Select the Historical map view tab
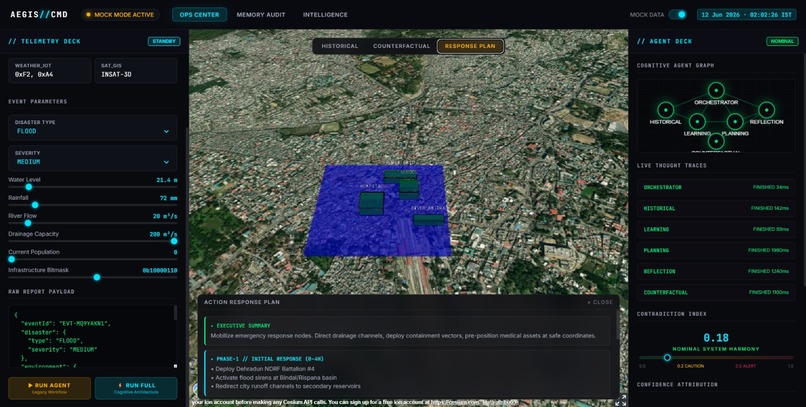806x407 pixels. (x=340, y=46)
